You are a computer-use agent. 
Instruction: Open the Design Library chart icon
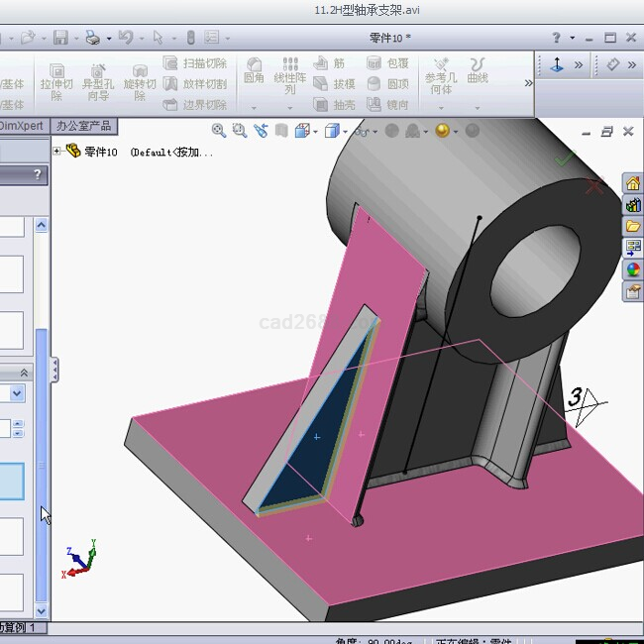[x=632, y=205]
